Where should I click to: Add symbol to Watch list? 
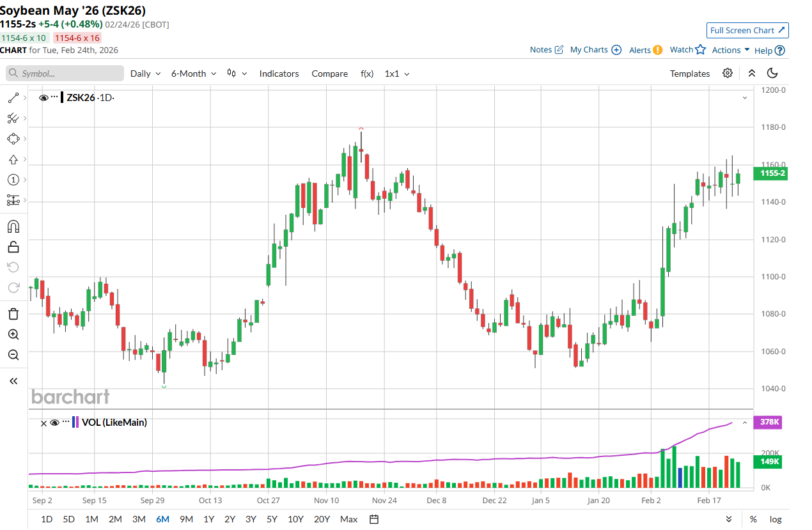point(687,50)
